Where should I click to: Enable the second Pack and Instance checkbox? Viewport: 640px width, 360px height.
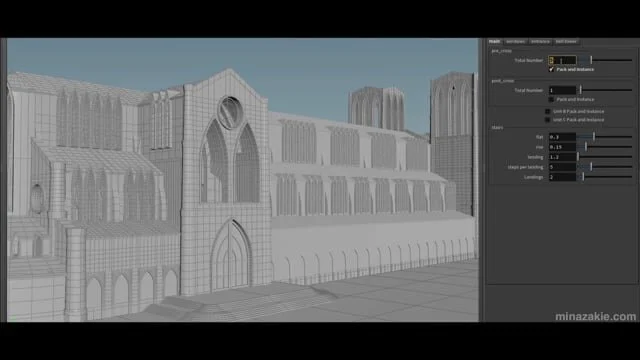[551, 99]
